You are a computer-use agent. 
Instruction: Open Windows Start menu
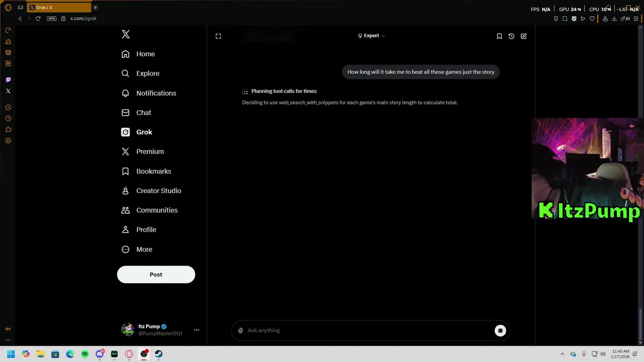[x=11, y=354]
